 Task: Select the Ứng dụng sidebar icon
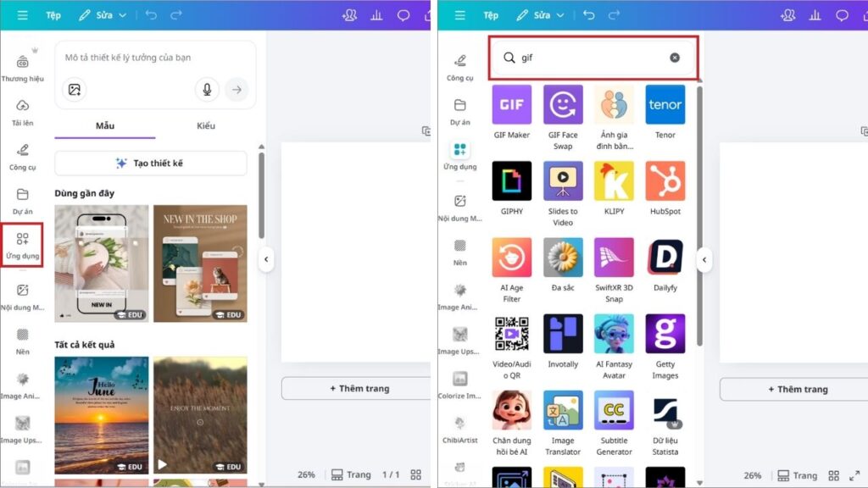coord(23,243)
